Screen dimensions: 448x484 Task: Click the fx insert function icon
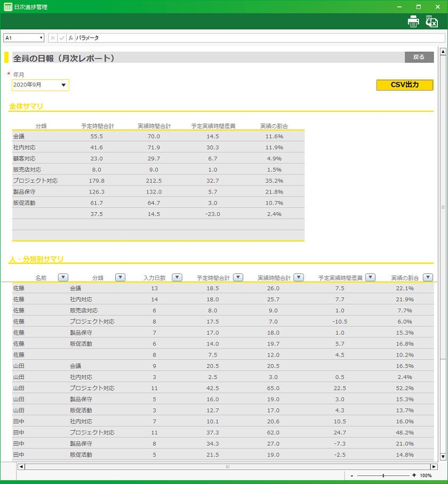click(x=70, y=38)
